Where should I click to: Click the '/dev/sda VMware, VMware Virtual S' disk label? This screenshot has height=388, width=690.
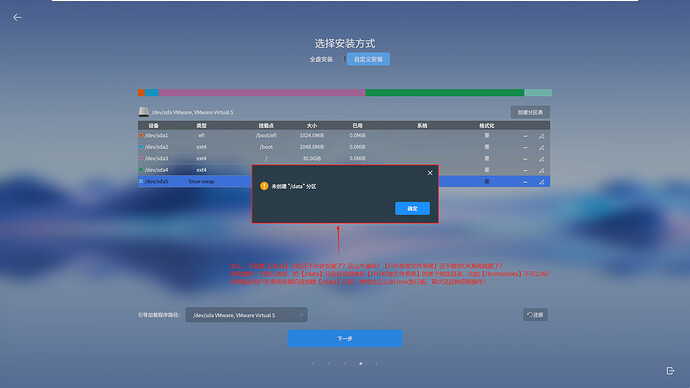(x=192, y=112)
